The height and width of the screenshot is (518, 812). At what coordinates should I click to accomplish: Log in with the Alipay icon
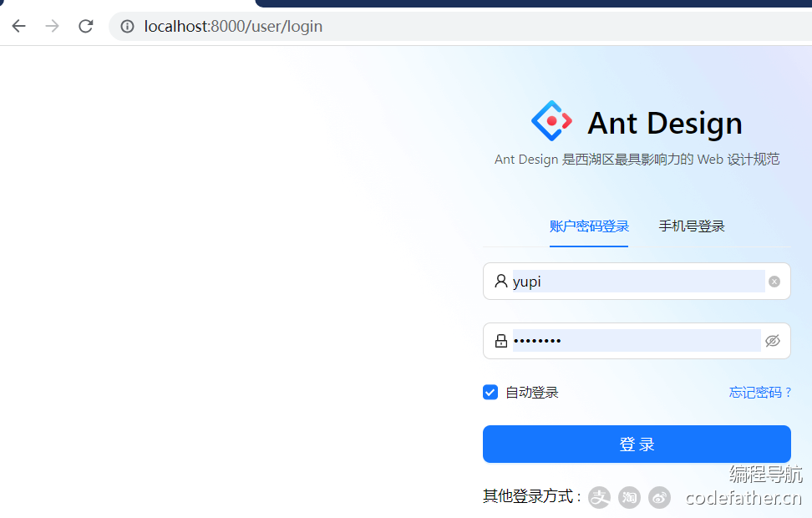pos(599,498)
